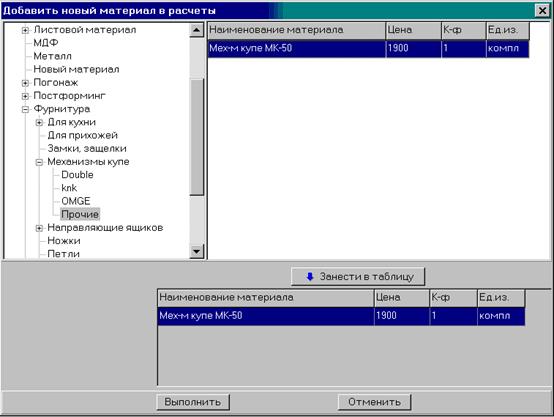Collapse the Механизмы купе node

(39, 162)
